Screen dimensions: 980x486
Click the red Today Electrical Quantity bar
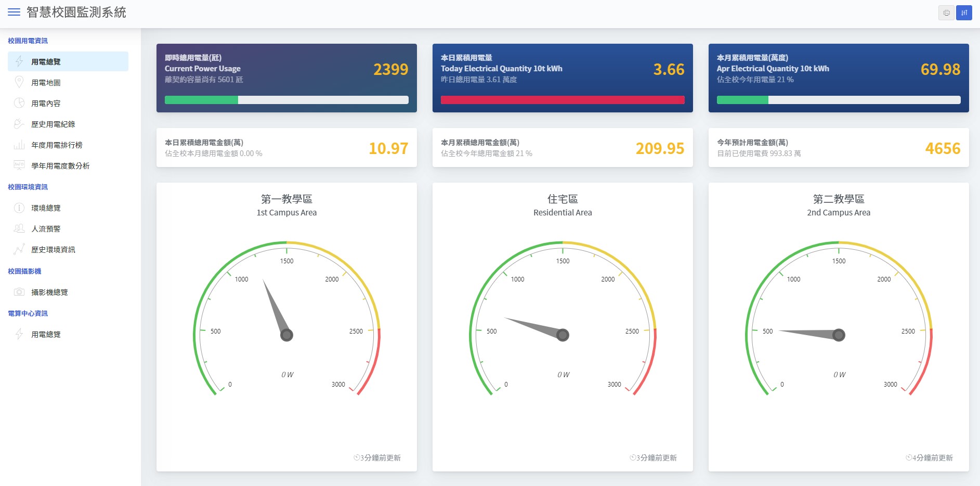coord(563,100)
